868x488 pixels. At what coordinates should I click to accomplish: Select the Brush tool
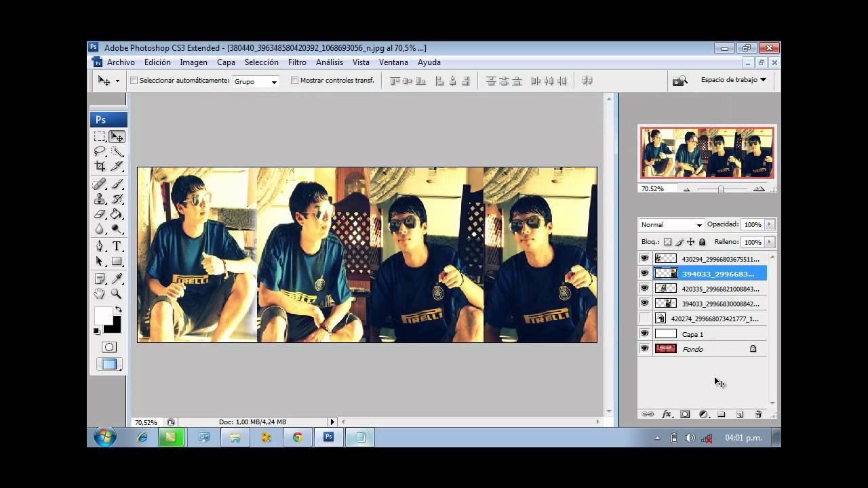(117, 184)
